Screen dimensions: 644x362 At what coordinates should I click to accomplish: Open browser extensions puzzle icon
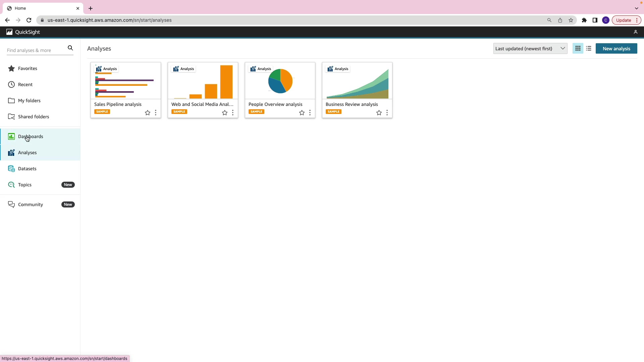click(584, 20)
